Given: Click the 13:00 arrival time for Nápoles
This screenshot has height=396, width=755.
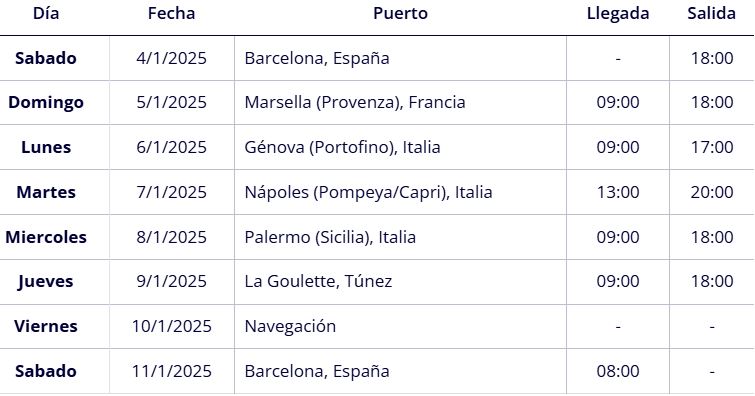Looking at the screenshot, I should tap(618, 192).
